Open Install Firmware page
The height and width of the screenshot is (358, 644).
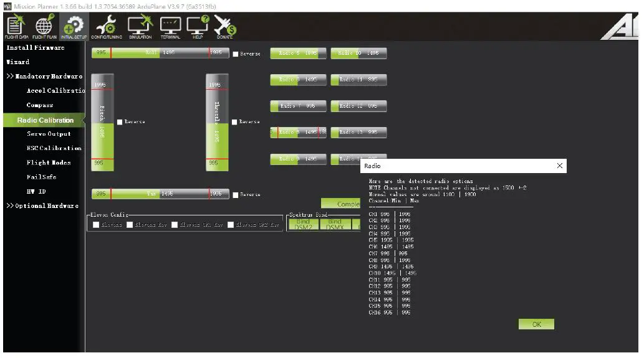[36, 47]
